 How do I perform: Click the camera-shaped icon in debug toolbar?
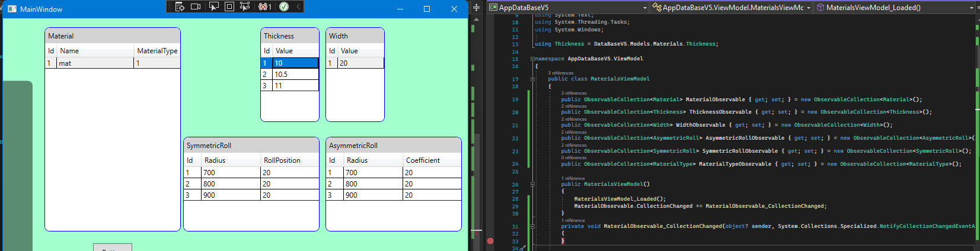pos(196,7)
